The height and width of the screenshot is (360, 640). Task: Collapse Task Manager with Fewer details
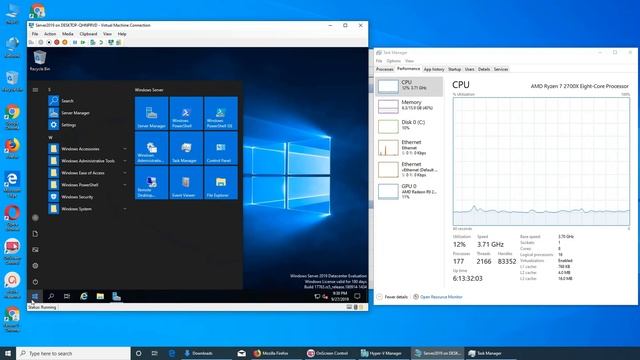coord(392,297)
